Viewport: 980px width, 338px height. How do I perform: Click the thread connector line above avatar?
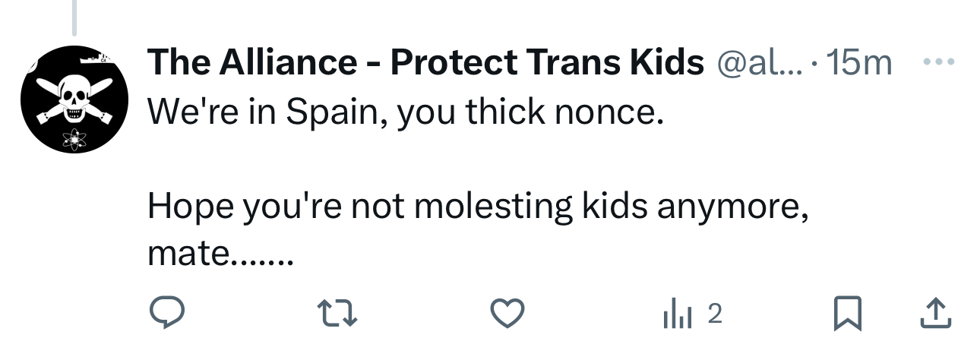tap(74, 17)
